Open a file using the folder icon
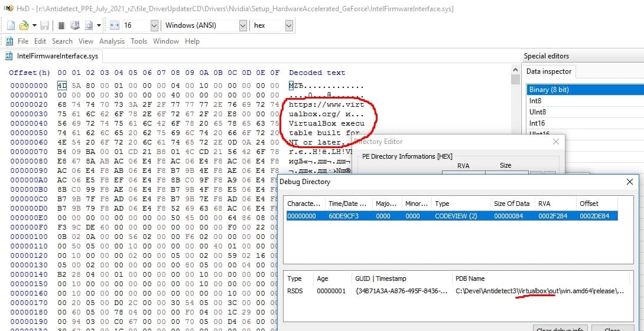 pyautogui.click(x=24, y=25)
